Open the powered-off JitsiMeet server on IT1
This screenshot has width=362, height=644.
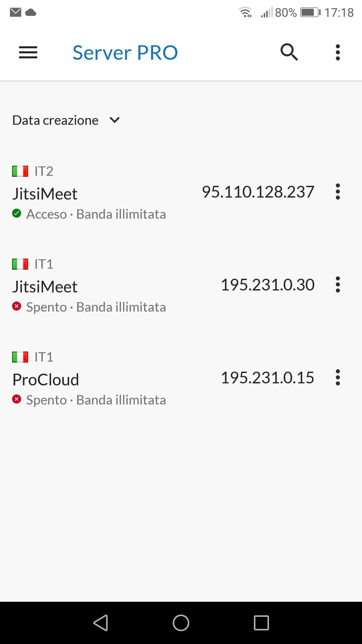coord(45,287)
